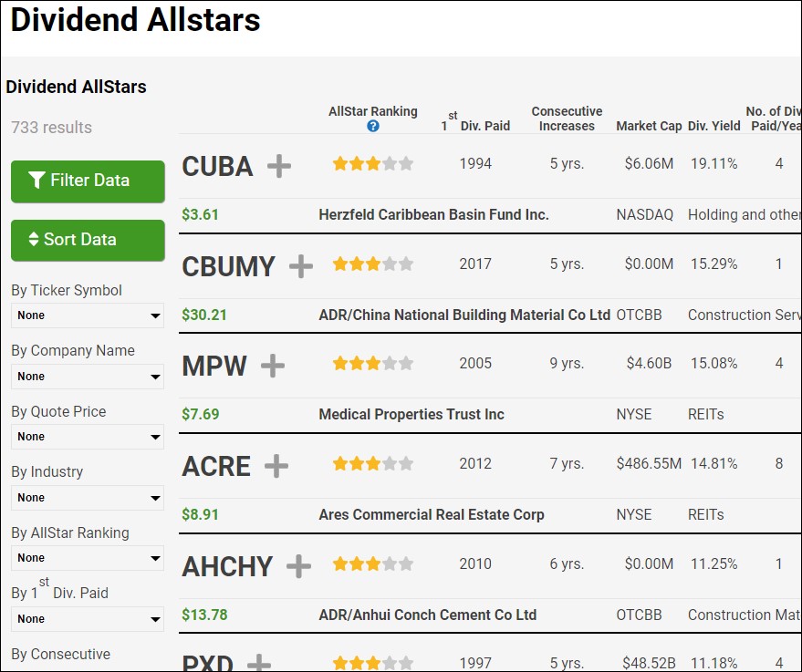This screenshot has width=802, height=672.
Task: Click the plus icon next to CUBA
Action: [x=279, y=166]
